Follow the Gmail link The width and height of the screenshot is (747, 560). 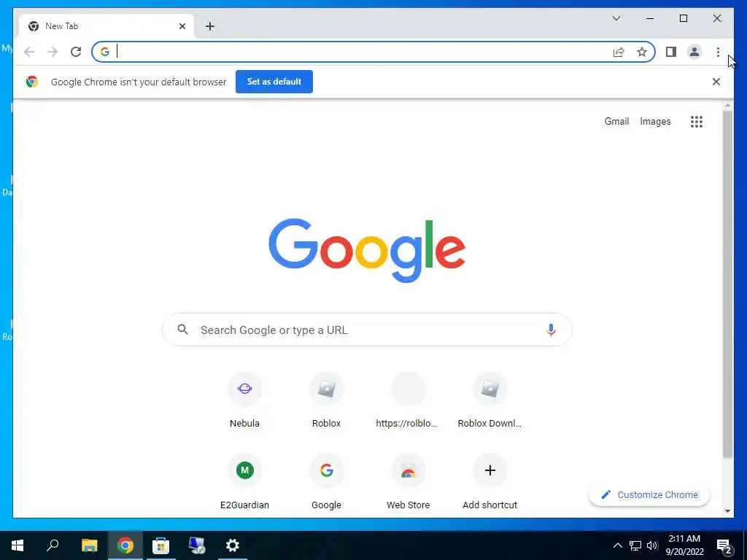click(x=616, y=122)
